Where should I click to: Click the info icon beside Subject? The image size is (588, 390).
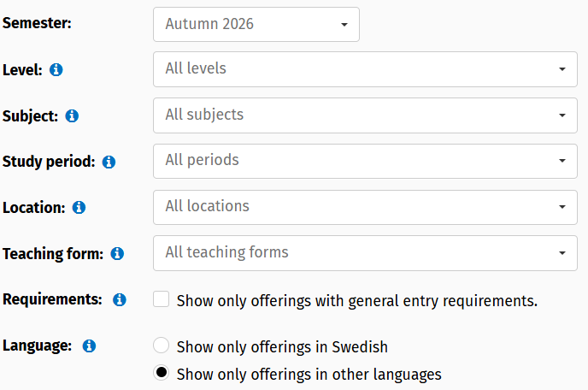(72, 115)
